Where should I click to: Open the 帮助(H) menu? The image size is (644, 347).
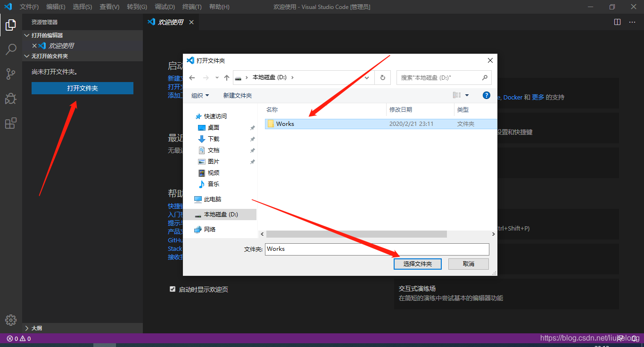click(219, 7)
